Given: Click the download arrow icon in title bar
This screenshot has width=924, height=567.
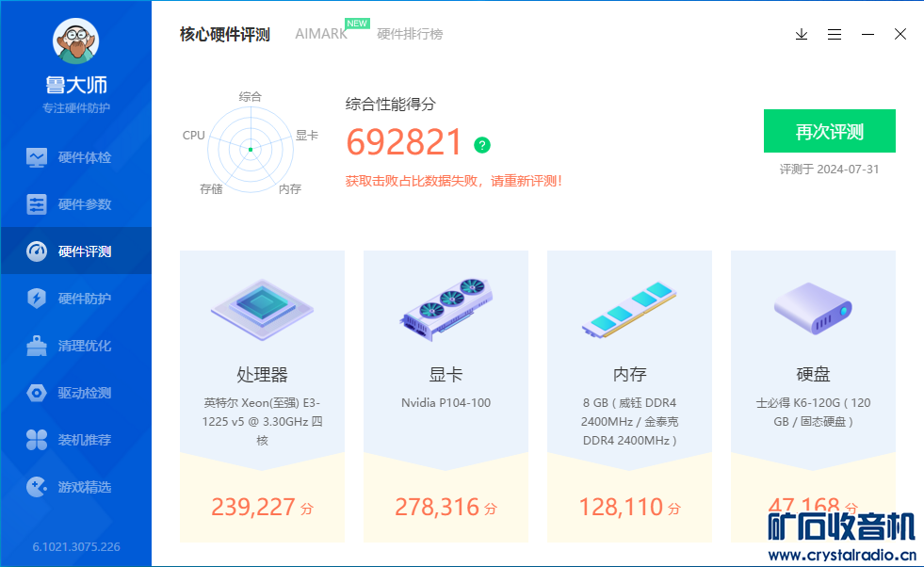Looking at the screenshot, I should click(x=801, y=34).
